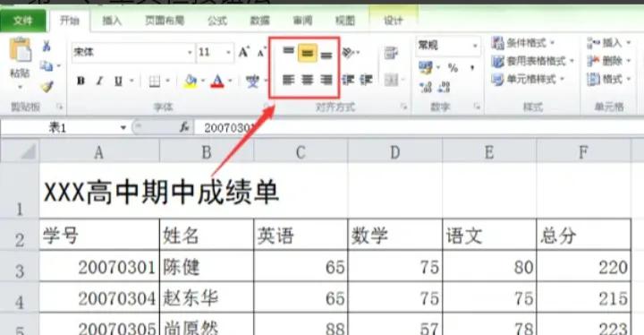Open the 常规 number format dropdown
The image size is (644, 335).
tap(475, 46)
